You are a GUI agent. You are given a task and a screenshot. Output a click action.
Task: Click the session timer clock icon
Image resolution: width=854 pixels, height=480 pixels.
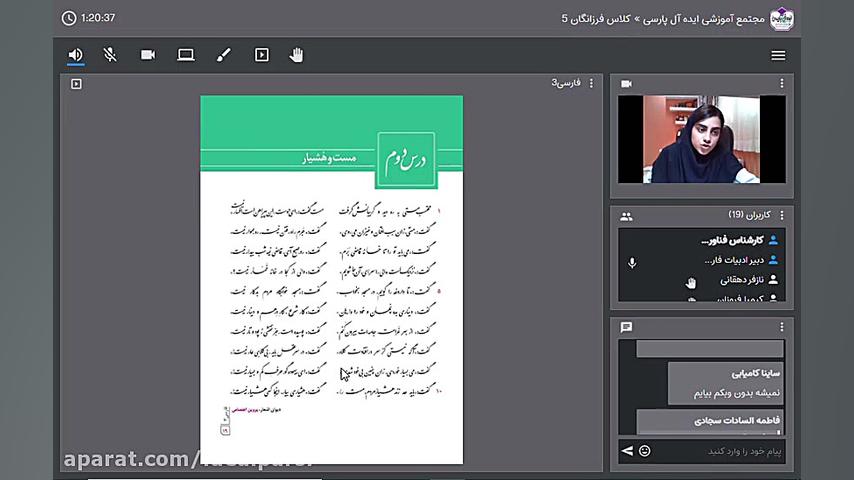coord(69,18)
